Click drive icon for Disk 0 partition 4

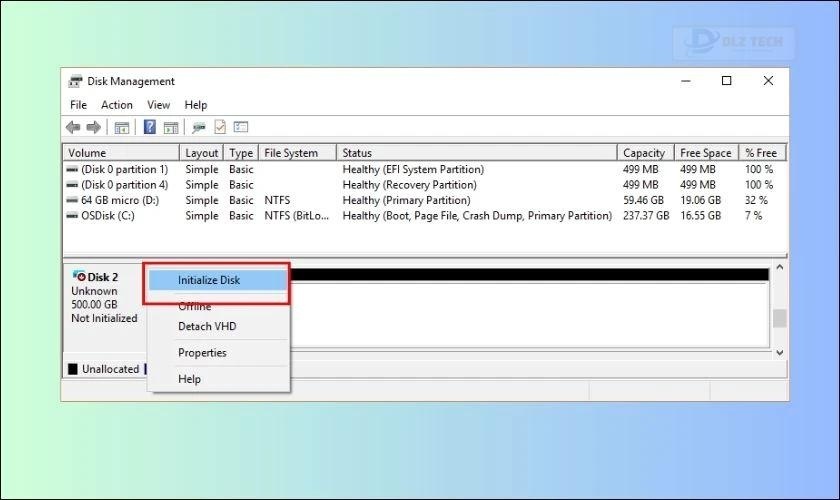[72, 185]
